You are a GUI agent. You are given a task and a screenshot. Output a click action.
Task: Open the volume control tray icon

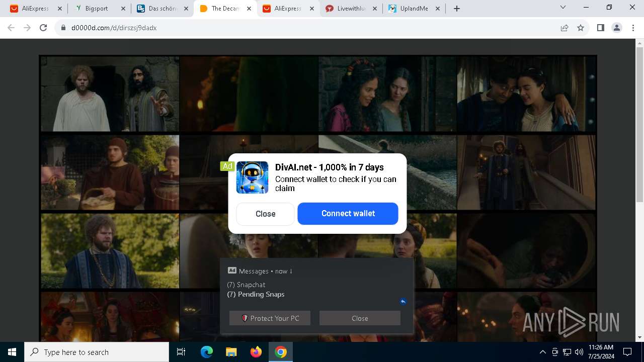579,352
